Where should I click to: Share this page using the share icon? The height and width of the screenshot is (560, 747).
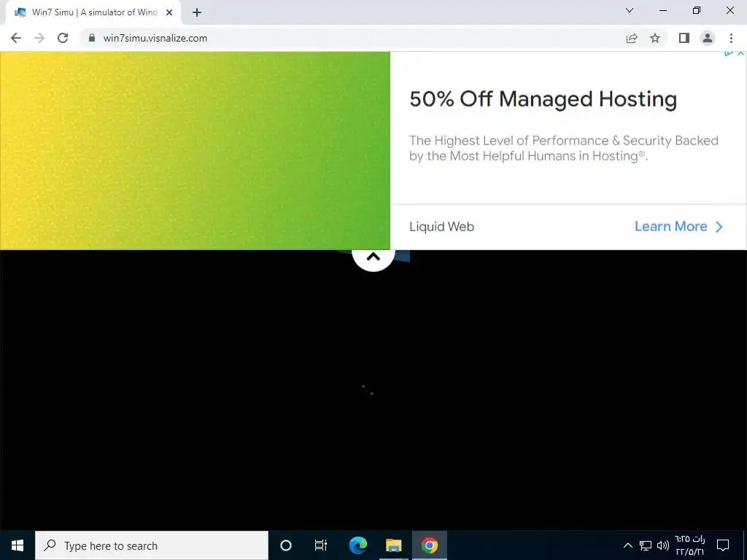coord(632,38)
